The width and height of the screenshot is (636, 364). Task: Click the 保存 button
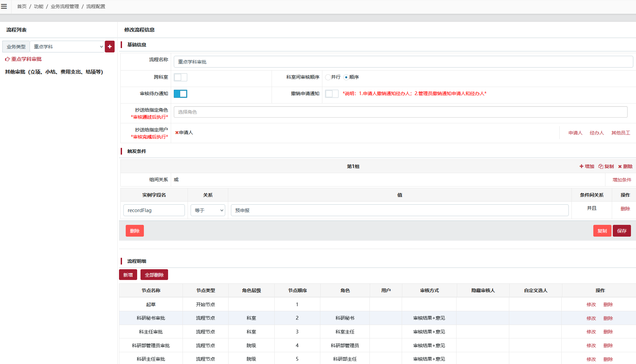coord(622,231)
